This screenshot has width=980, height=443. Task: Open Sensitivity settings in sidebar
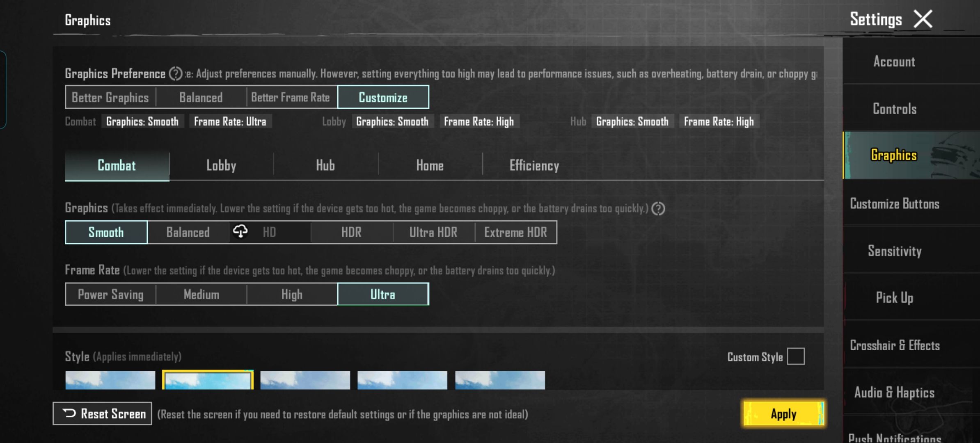pyautogui.click(x=895, y=251)
